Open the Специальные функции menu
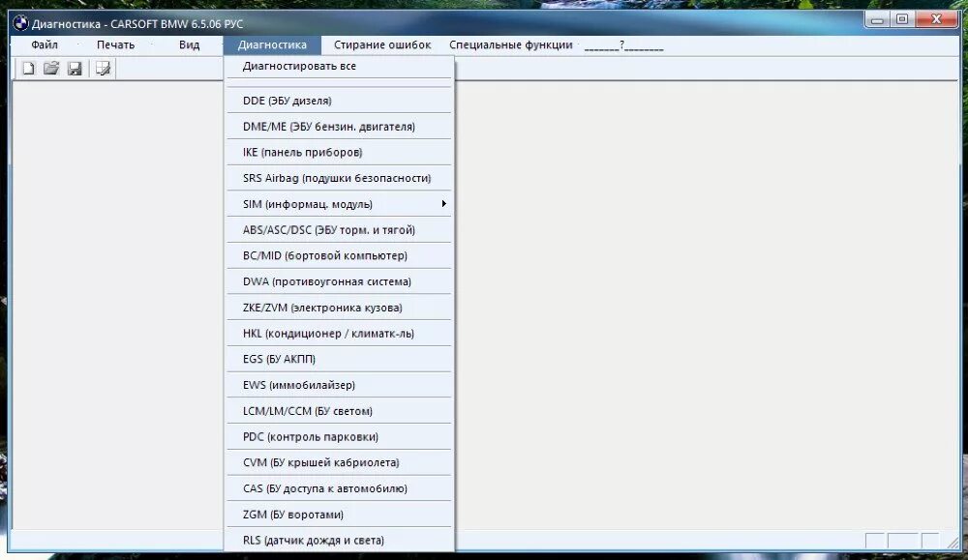This screenshot has height=560, width=968. [510, 45]
